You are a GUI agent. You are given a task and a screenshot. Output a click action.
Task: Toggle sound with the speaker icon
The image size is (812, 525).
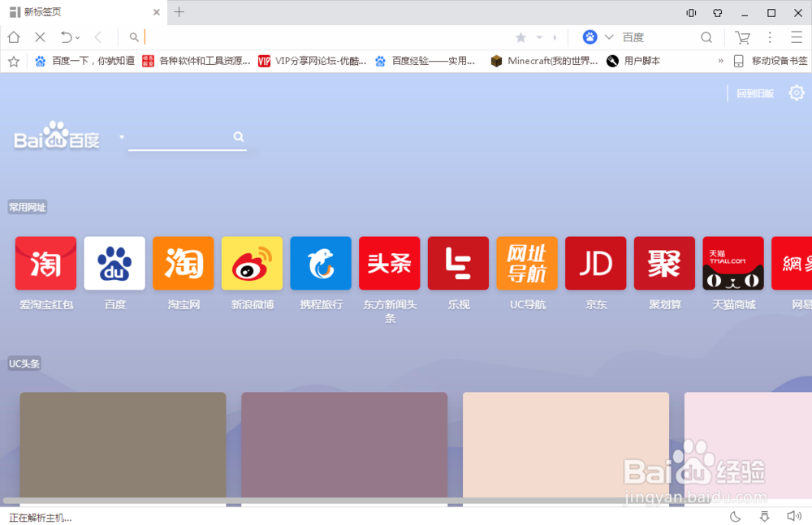pyautogui.click(x=794, y=516)
